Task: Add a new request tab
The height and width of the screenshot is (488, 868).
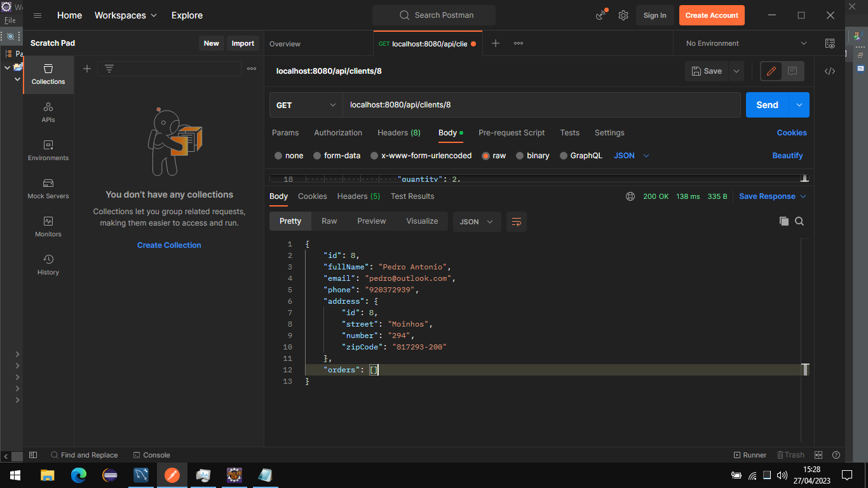Action: [496, 43]
